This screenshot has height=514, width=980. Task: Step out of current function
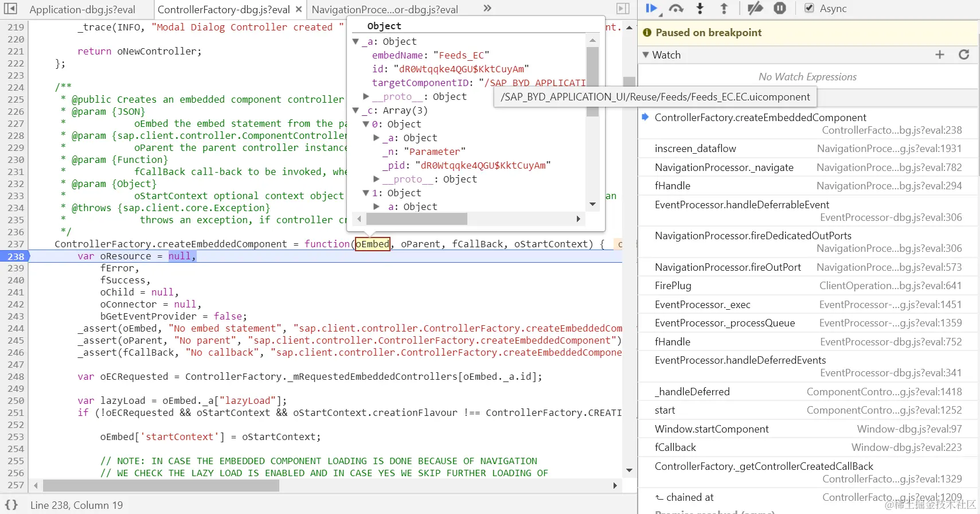(724, 9)
